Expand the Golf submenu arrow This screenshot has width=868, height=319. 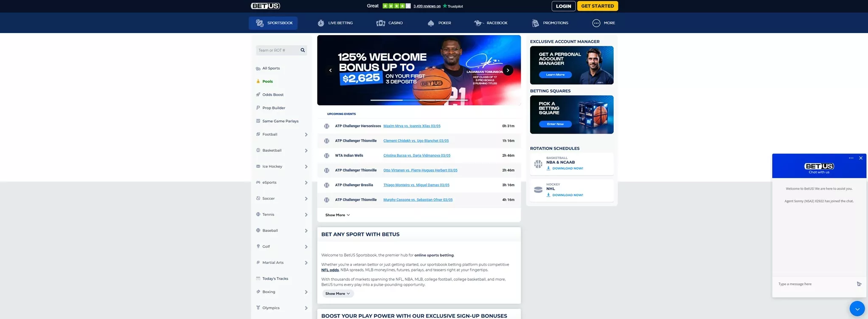pos(306,247)
